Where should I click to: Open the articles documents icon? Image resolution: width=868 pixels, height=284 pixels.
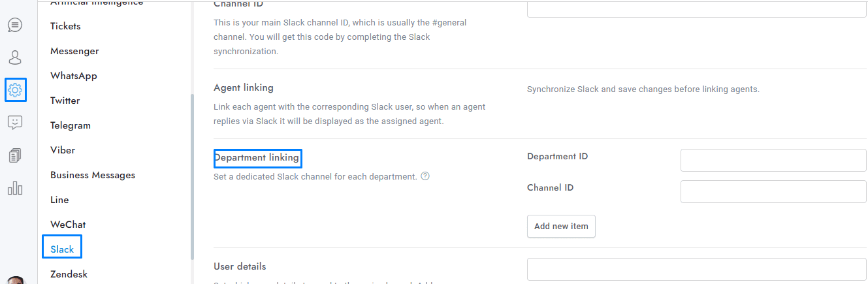point(15,155)
